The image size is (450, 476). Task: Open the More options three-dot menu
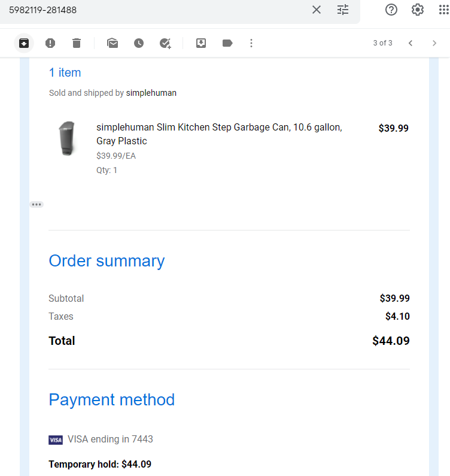click(x=251, y=43)
